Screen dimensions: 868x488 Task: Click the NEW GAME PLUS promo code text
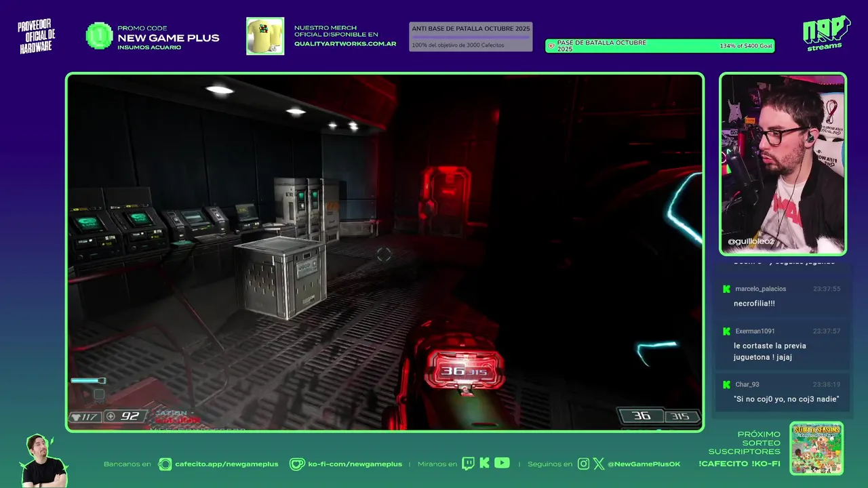168,38
